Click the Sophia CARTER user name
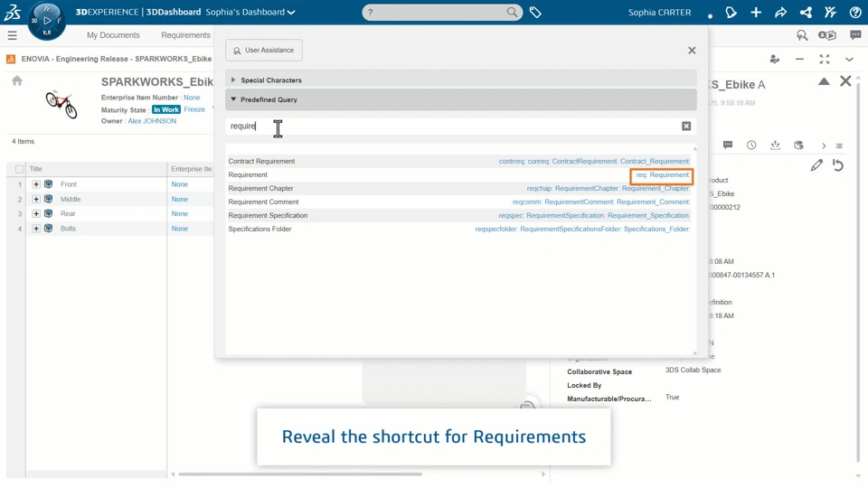Image resolution: width=868 pixels, height=488 pixels. click(x=659, y=12)
